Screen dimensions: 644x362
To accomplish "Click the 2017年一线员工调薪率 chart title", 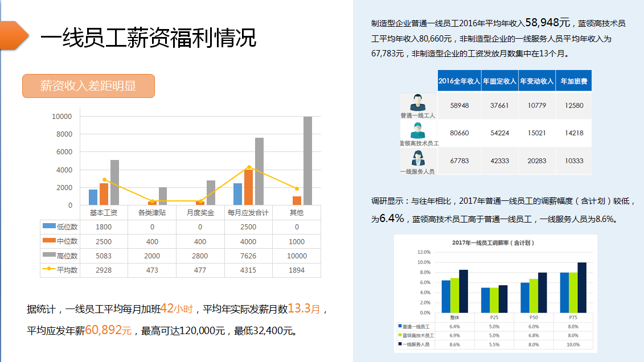I will click(493, 242).
